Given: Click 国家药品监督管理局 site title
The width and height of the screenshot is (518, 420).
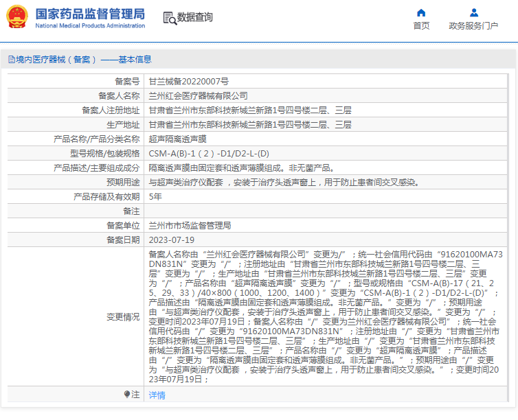Looking at the screenshot, I should point(90,14).
